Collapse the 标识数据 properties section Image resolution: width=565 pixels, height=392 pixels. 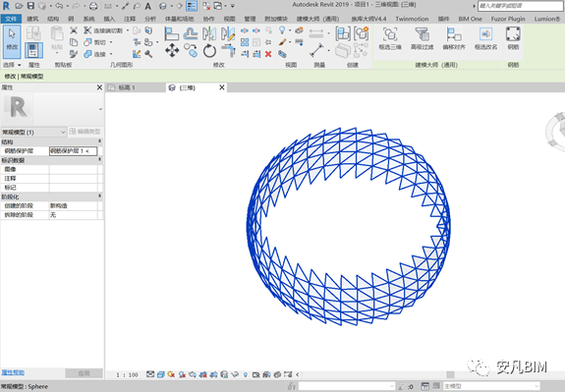click(100, 159)
